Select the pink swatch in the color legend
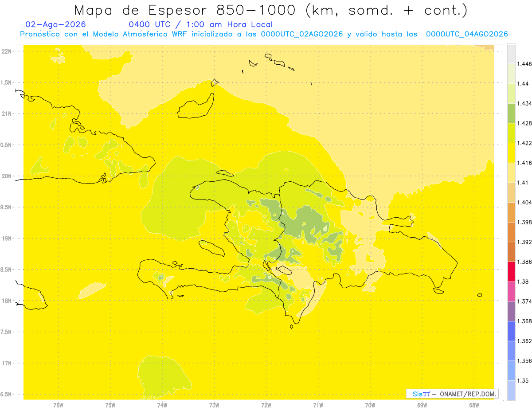The width and height of the screenshot is (532, 411). (x=511, y=291)
